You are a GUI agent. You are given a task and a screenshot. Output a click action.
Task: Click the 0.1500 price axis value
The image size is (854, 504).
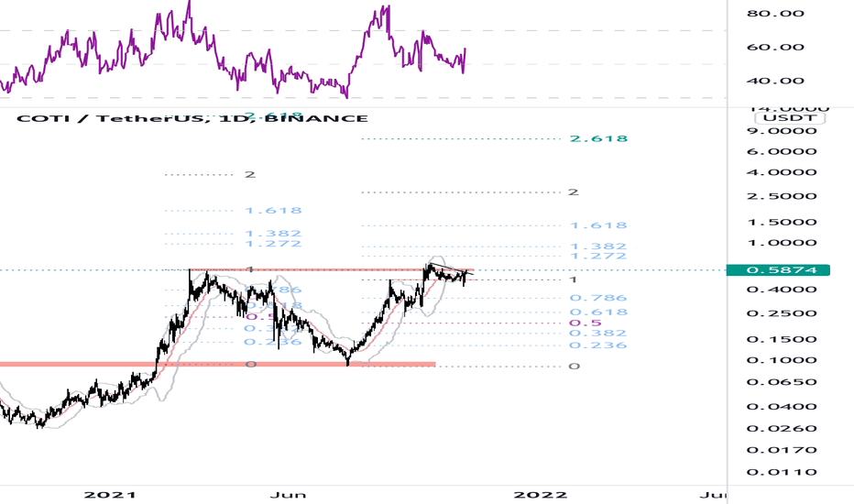coord(782,339)
